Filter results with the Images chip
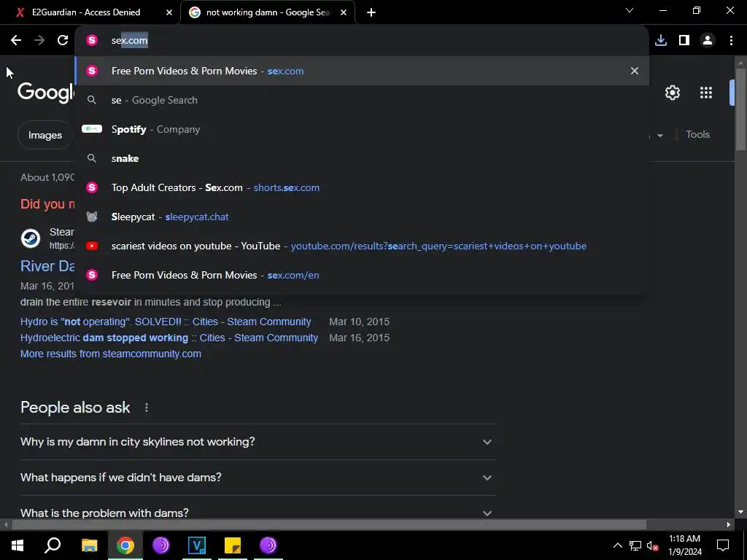747x560 pixels. 44,135
